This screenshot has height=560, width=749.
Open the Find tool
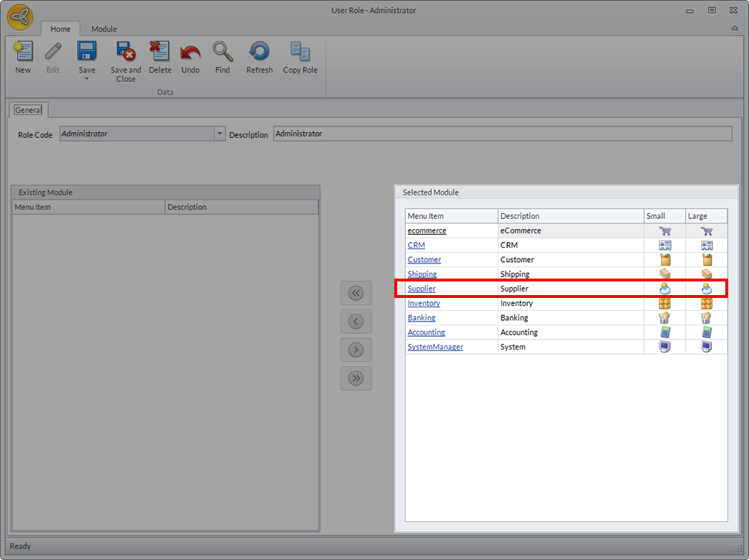(x=223, y=52)
